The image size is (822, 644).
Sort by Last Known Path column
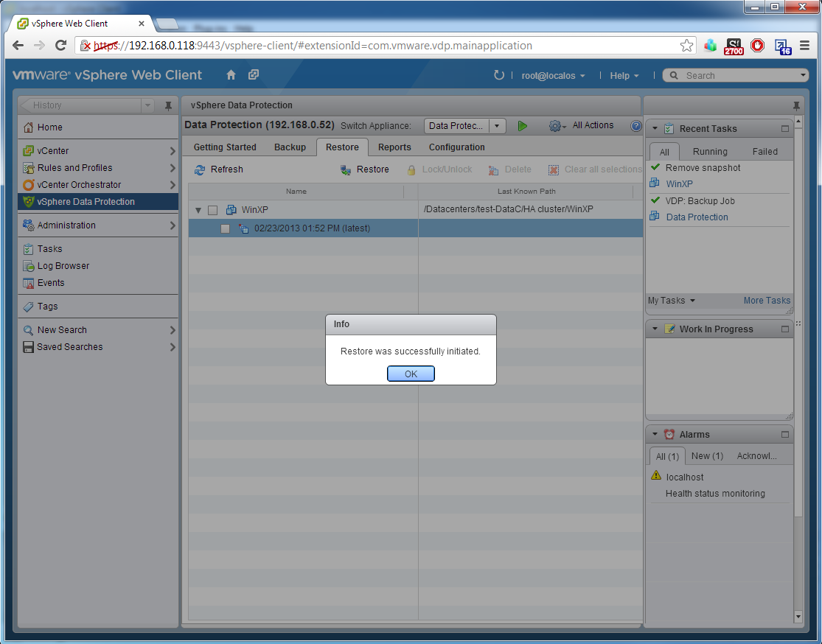click(x=526, y=192)
